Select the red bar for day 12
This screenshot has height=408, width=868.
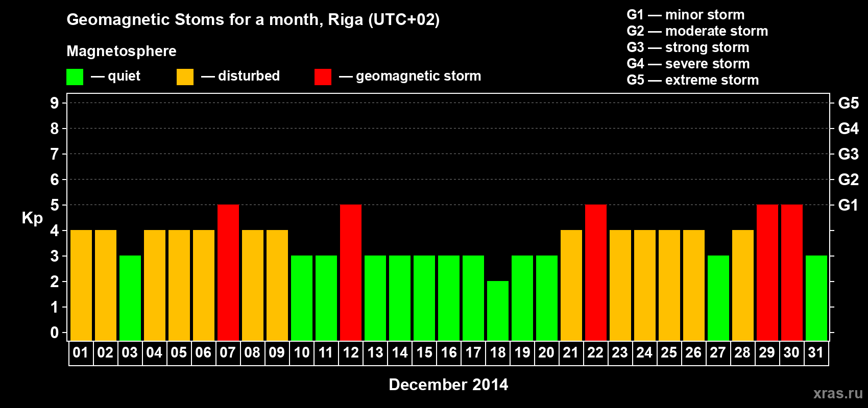pyautogui.click(x=351, y=272)
